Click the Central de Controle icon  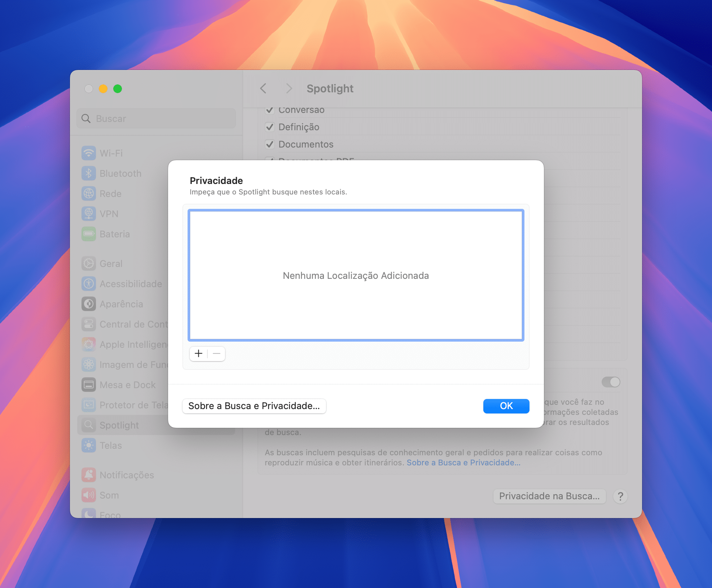(88, 324)
